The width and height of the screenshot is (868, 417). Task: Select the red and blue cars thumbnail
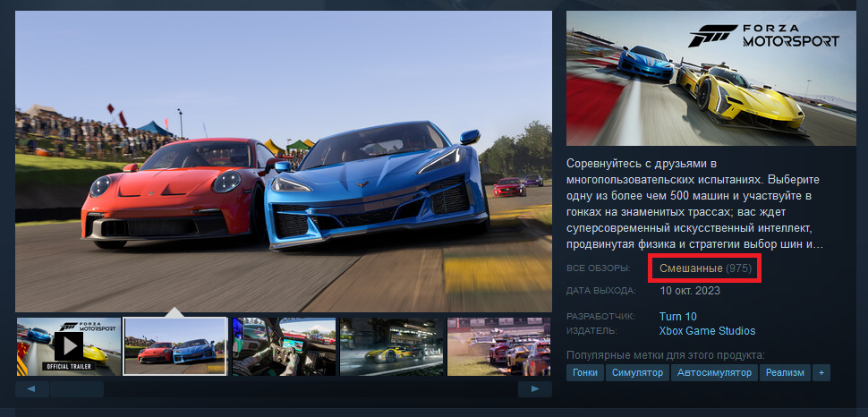pyautogui.click(x=174, y=346)
